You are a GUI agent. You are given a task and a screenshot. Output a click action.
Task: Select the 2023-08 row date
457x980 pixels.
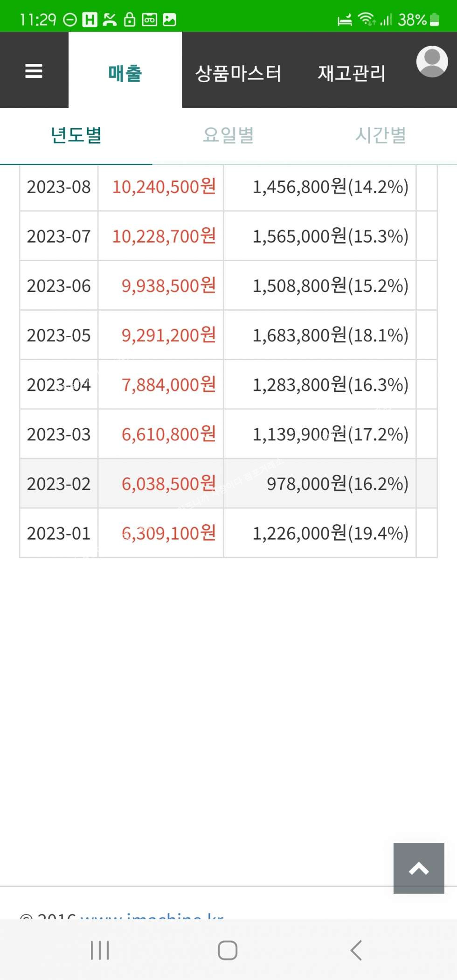(59, 187)
